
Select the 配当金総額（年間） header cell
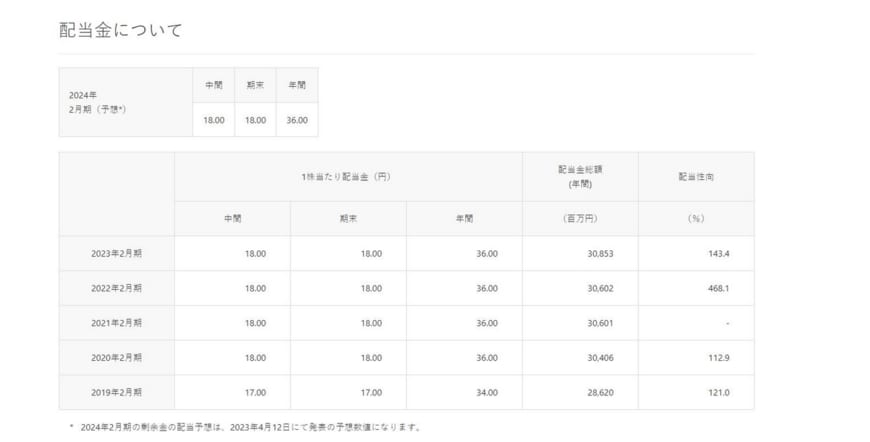coord(579,176)
